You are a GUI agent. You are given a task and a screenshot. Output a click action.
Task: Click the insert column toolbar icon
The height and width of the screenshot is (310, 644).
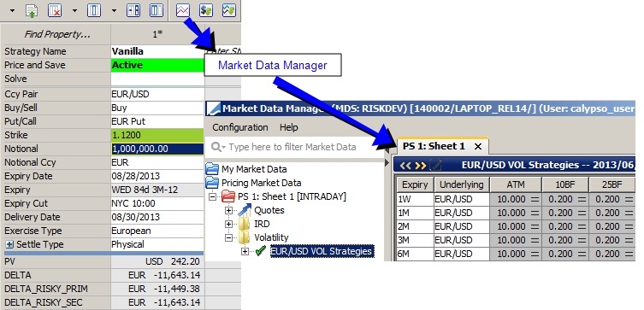94,10
